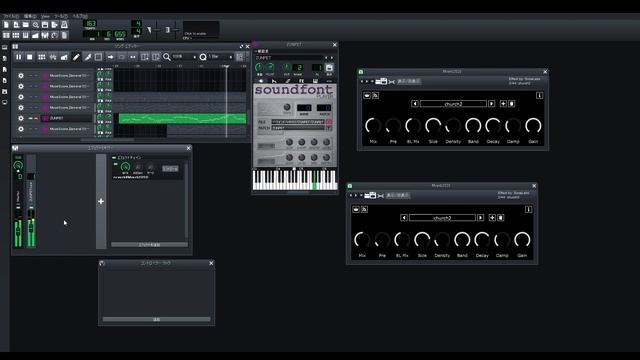Open church2 preset list in lower reverb
This screenshot has height=360, width=640.
(442, 218)
